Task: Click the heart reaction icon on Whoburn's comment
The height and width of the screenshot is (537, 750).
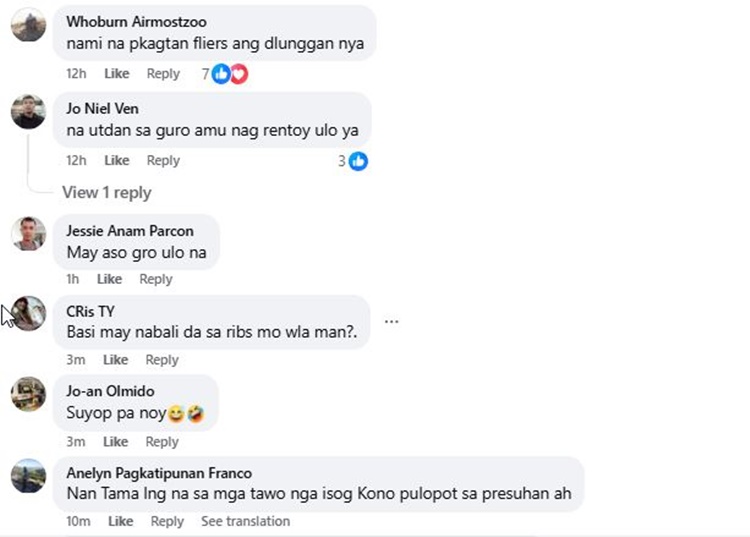Action: tap(238, 74)
